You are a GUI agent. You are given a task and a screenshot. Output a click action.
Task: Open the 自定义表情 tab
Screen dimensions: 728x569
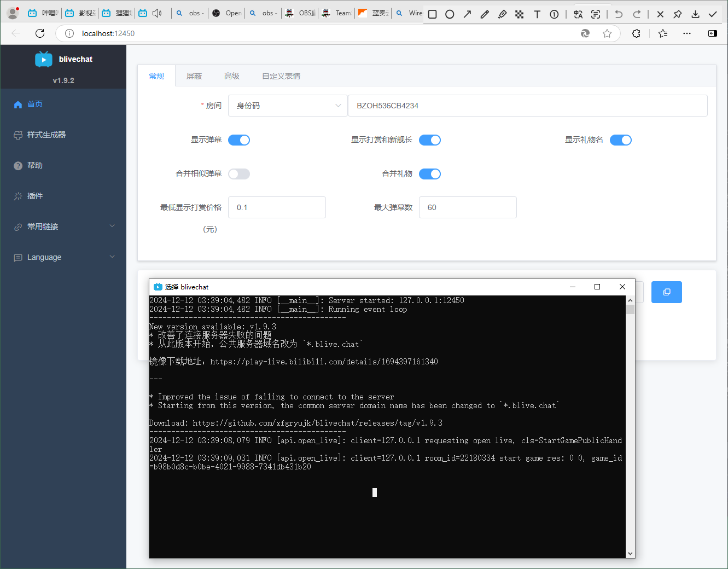[281, 76]
